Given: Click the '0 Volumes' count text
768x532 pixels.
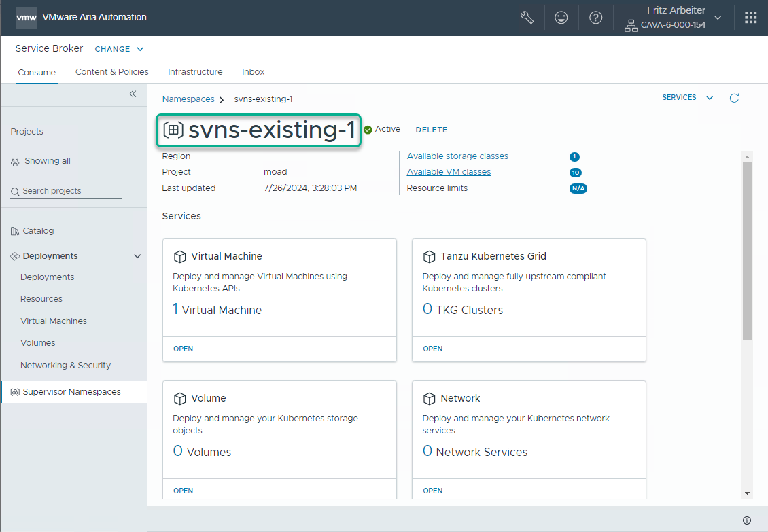Looking at the screenshot, I should pyautogui.click(x=202, y=451).
